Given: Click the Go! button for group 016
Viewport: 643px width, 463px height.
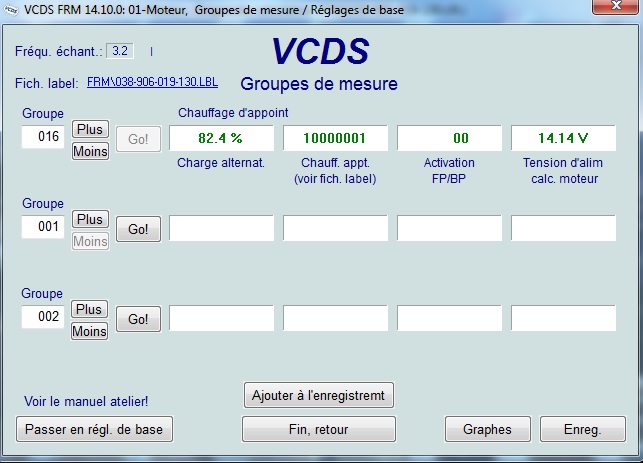Looking at the screenshot, I should tap(138, 139).
